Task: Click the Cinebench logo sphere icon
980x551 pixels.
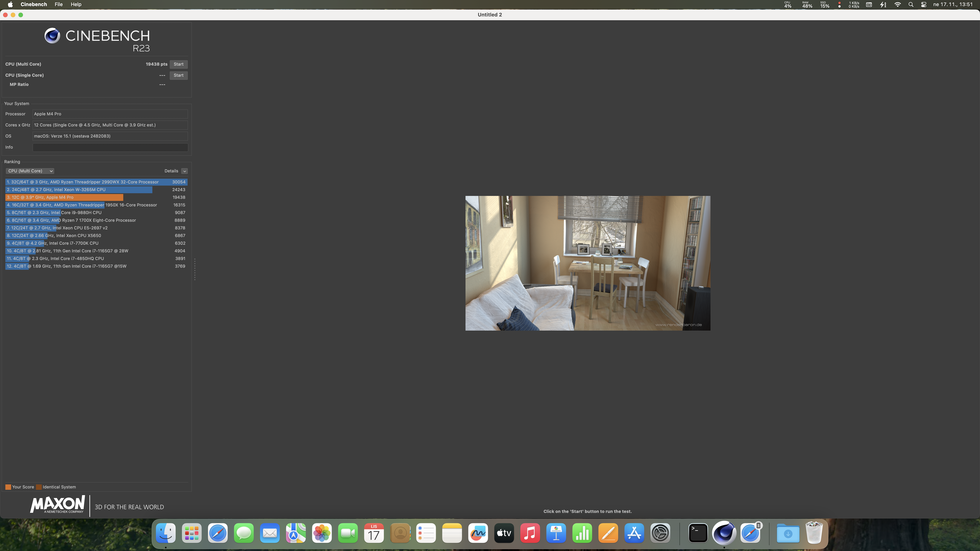Action: [52, 36]
